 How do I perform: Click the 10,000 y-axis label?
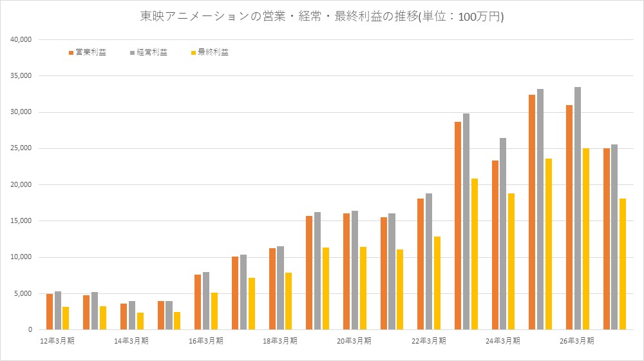click(x=21, y=257)
